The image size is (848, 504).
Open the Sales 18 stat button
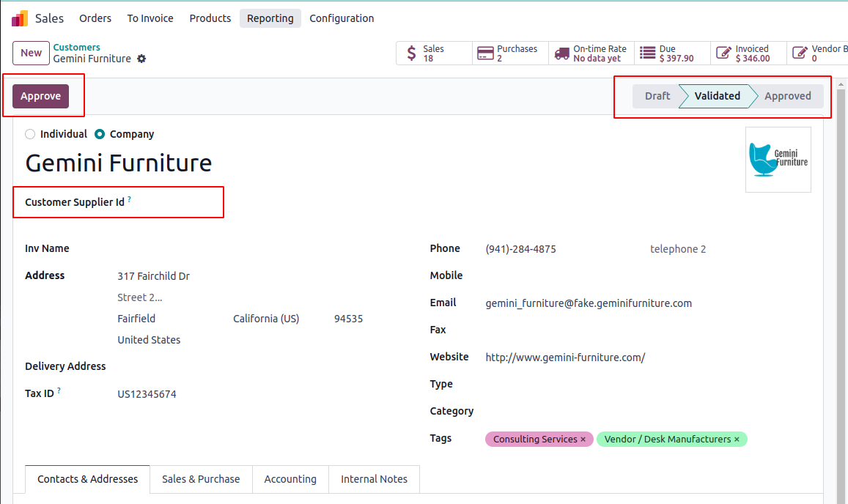point(435,53)
